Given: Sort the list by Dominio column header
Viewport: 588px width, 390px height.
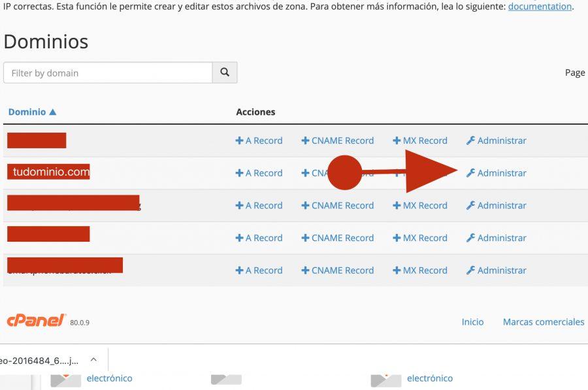Looking at the screenshot, I should (32, 112).
